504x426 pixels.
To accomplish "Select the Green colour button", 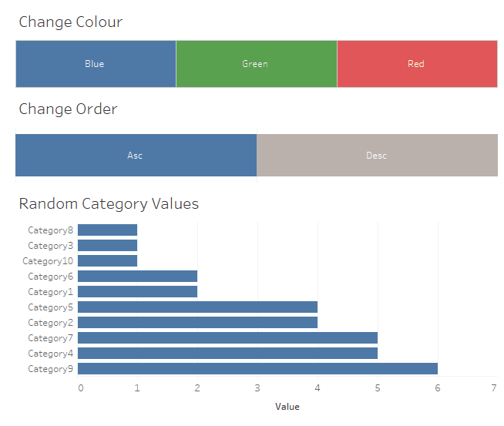I will coord(256,64).
